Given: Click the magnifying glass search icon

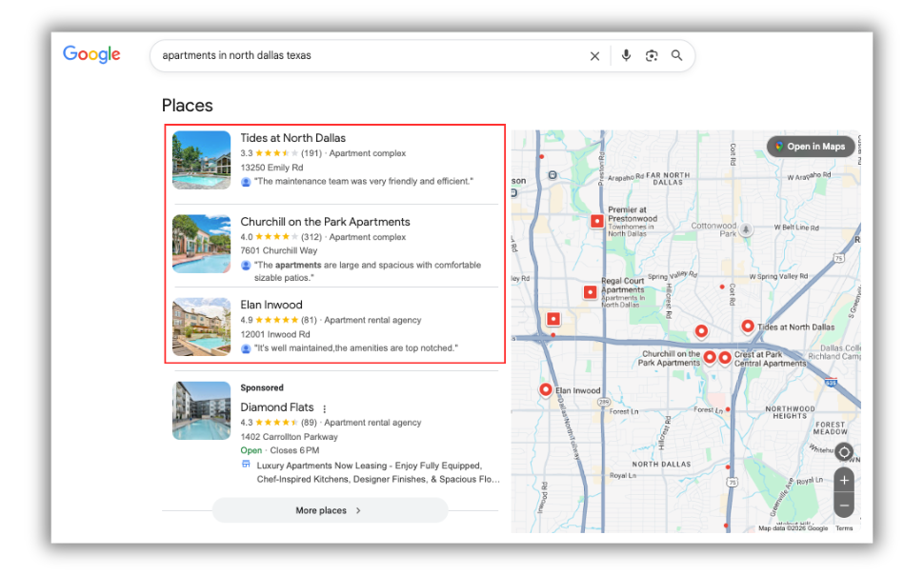Looking at the screenshot, I should [676, 55].
